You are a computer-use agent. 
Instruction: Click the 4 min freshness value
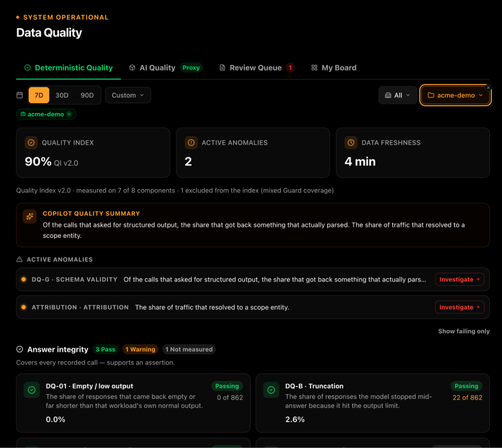(x=360, y=162)
